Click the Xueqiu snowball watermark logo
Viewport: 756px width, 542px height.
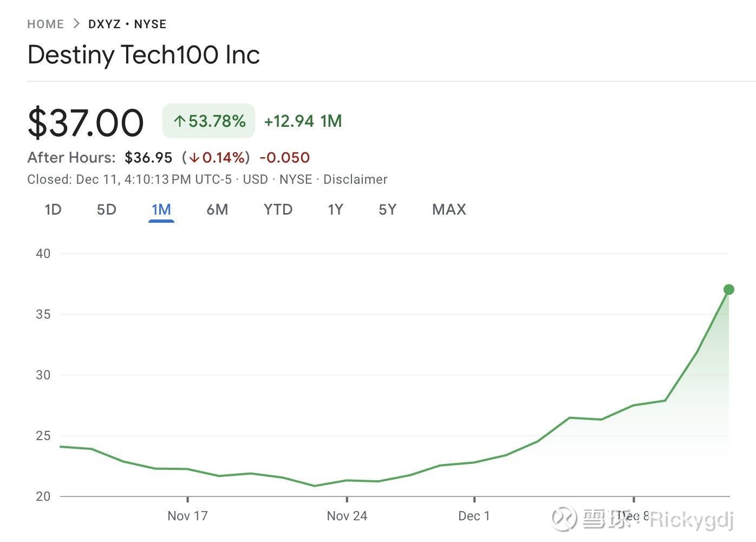[x=564, y=518]
